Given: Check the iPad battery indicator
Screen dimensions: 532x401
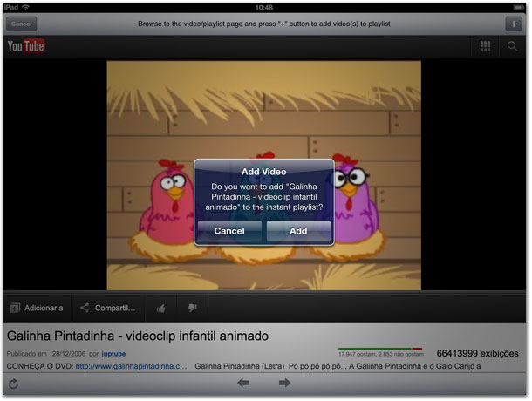Looking at the screenshot, I should tap(518, 7).
